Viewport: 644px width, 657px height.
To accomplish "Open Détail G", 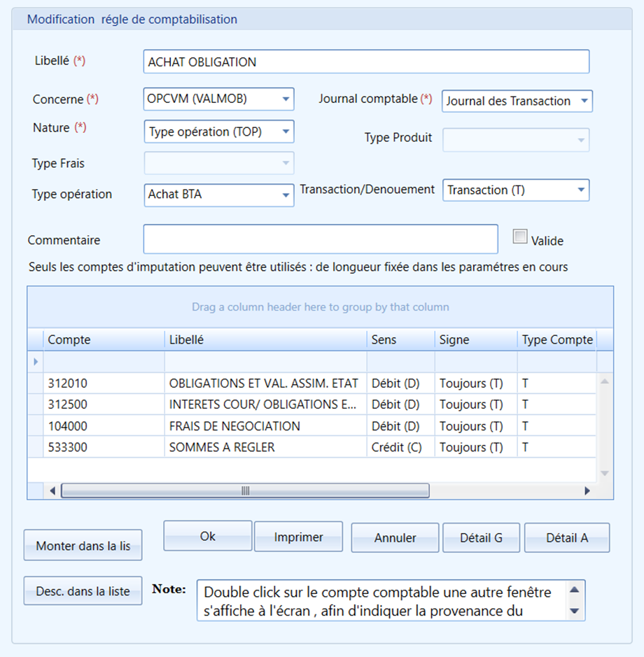I will click(x=481, y=537).
